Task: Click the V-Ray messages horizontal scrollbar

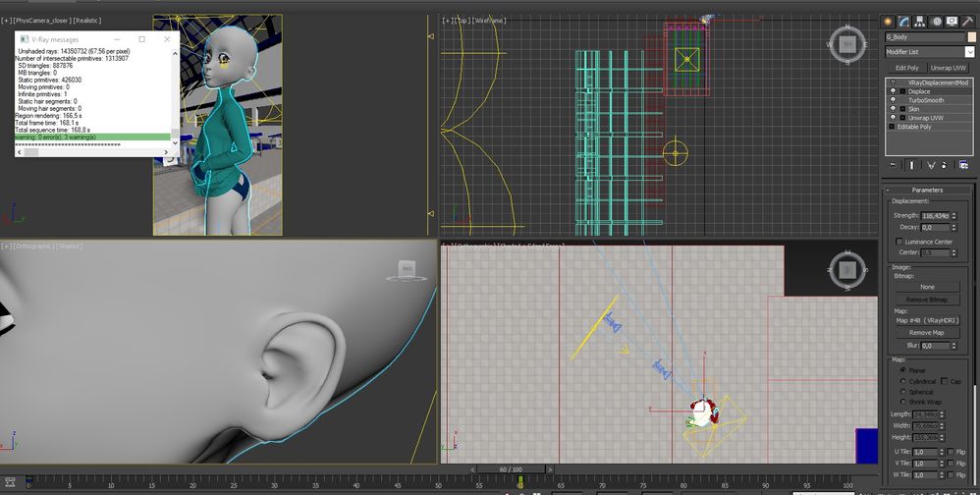Action: (x=92, y=152)
